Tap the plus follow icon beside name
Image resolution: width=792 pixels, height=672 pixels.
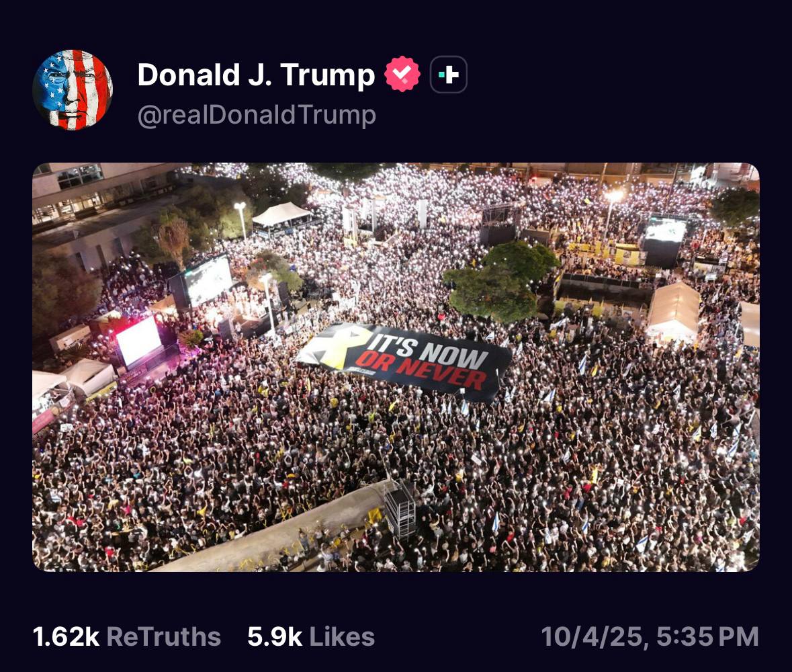[449, 75]
